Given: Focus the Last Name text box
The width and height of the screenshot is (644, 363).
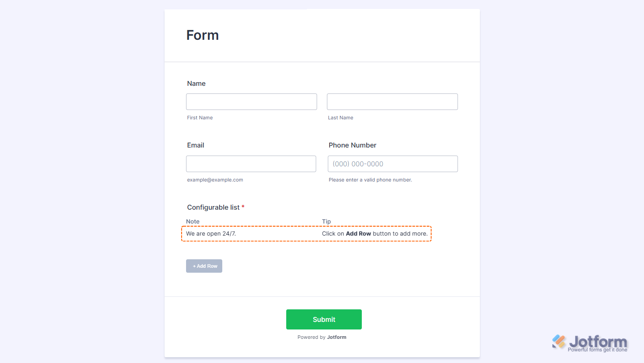Looking at the screenshot, I should [392, 101].
